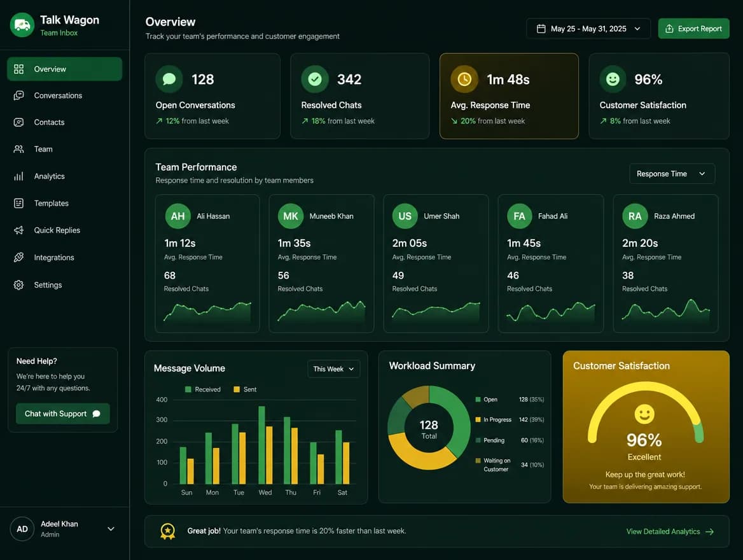Click the Analytics bar chart icon
The width and height of the screenshot is (743, 560).
click(18, 176)
